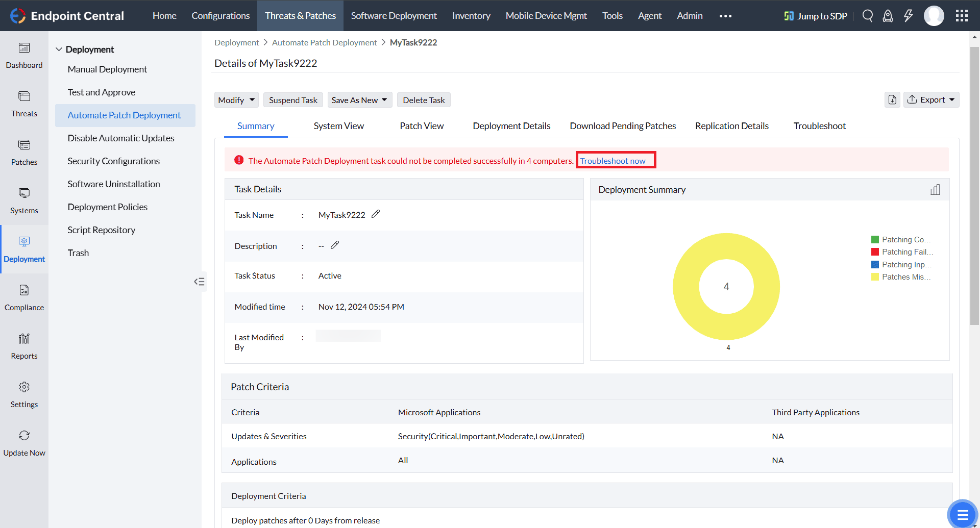Click the lightning bolt quick actions icon
This screenshot has width=980, height=528.
pyautogui.click(x=908, y=16)
